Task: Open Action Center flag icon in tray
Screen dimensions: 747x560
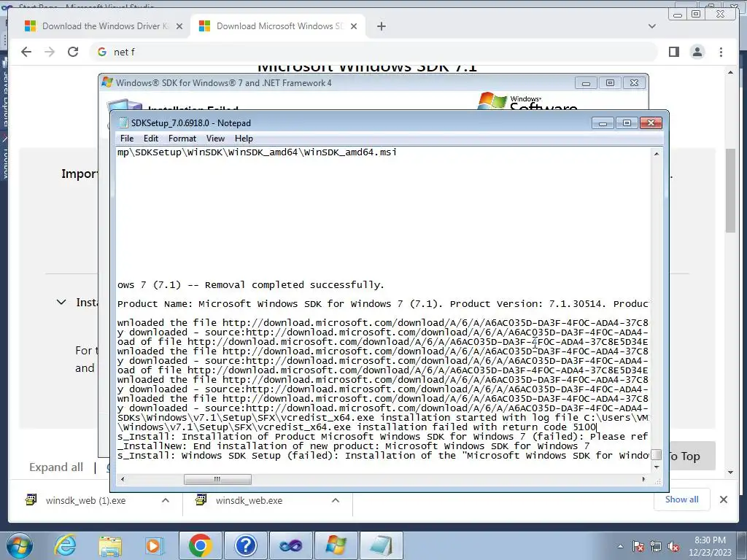Action: tap(638, 546)
